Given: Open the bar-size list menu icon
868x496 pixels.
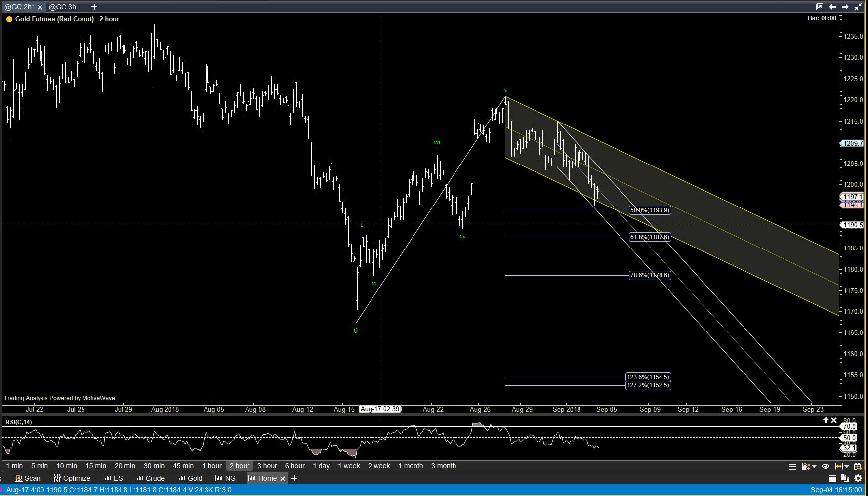Looking at the screenshot, I should pos(793,466).
